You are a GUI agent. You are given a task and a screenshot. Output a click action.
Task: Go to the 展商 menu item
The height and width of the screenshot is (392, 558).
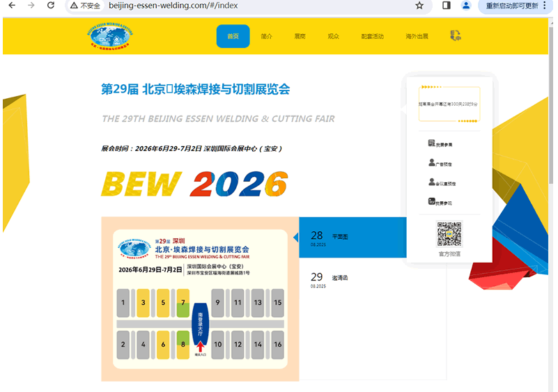pos(300,36)
